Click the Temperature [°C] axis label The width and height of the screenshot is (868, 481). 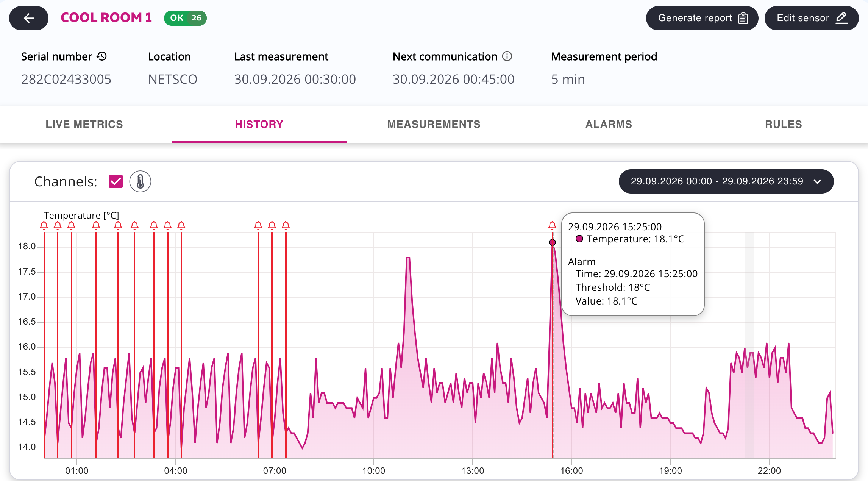[x=81, y=215]
